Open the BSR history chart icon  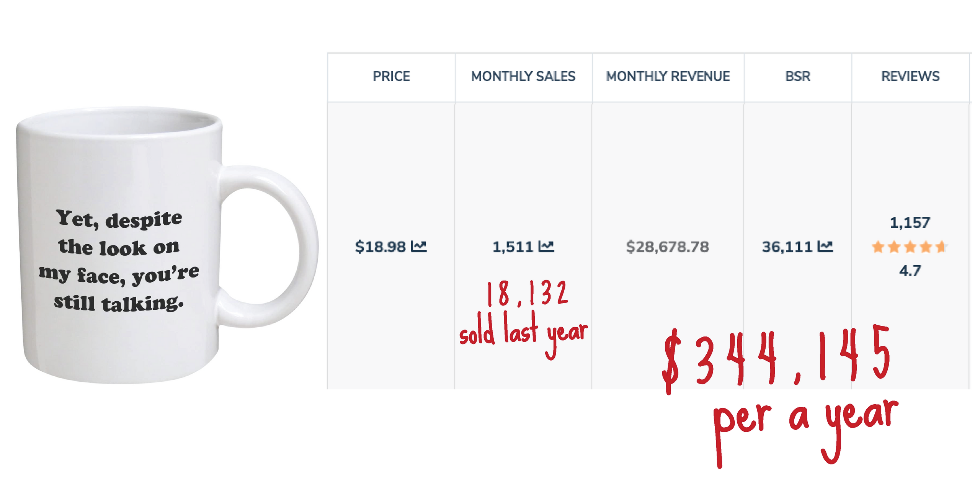[x=825, y=247]
